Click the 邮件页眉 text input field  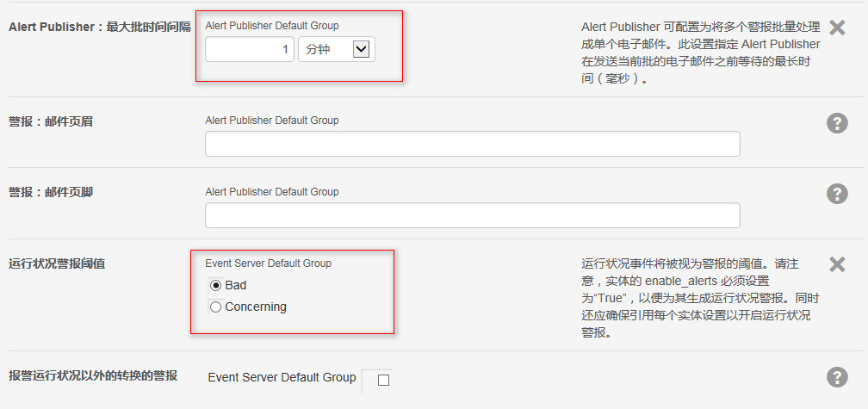pos(472,144)
